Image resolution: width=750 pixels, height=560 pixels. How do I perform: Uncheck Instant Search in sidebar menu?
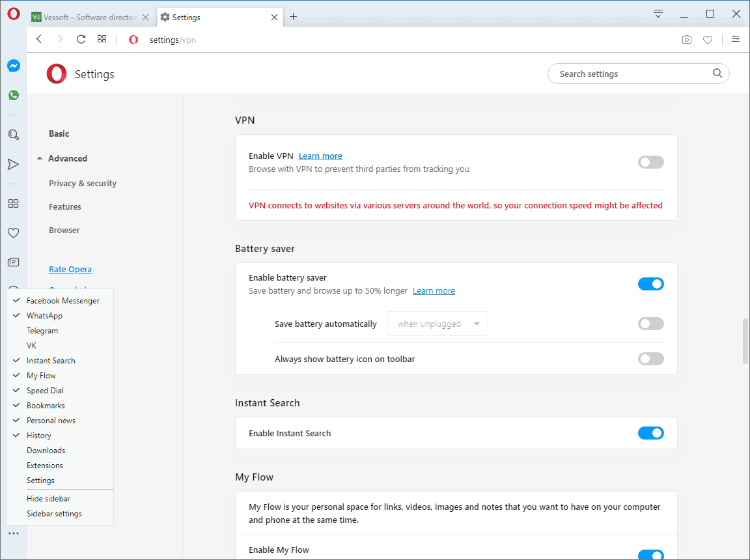(x=60, y=361)
